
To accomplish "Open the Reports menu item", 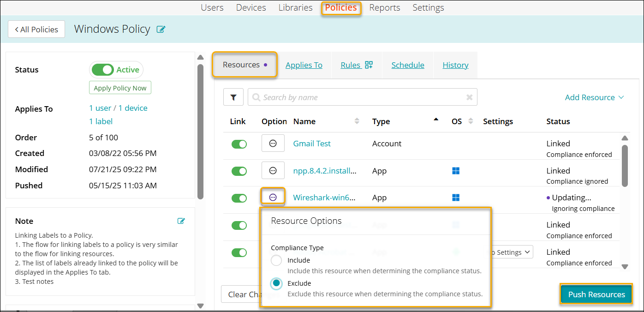I will tap(385, 8).
